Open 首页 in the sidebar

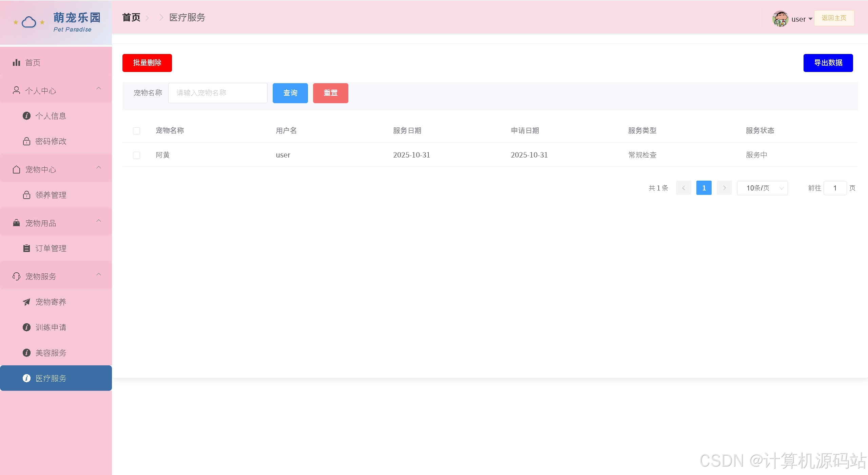[x=56, y=62]
